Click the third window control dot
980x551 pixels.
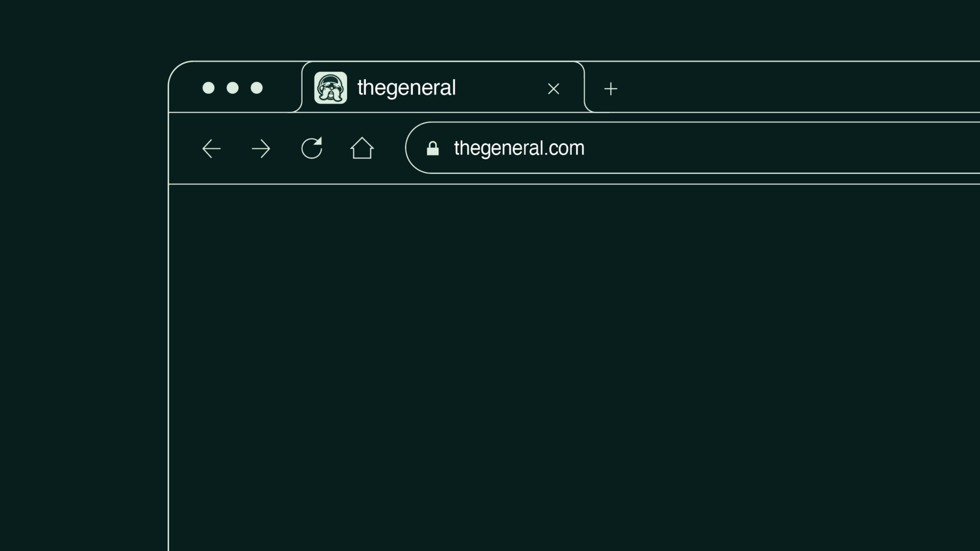pos(257,88)
